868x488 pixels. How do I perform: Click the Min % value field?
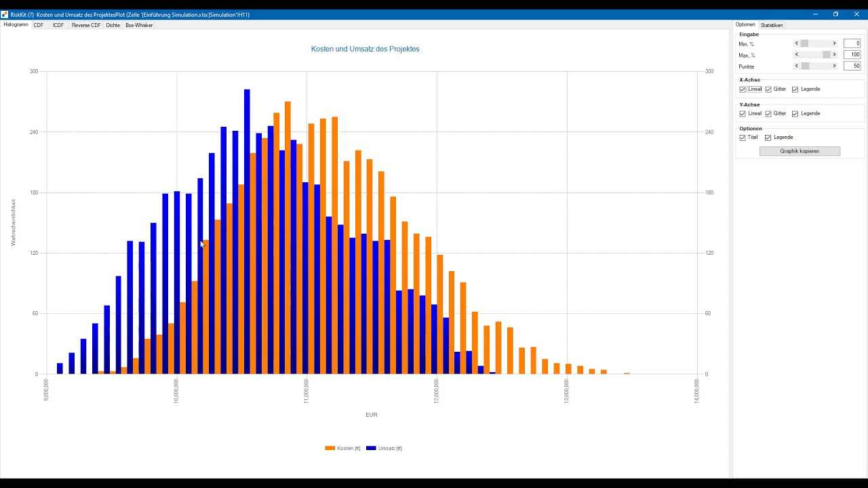(852, 43)
